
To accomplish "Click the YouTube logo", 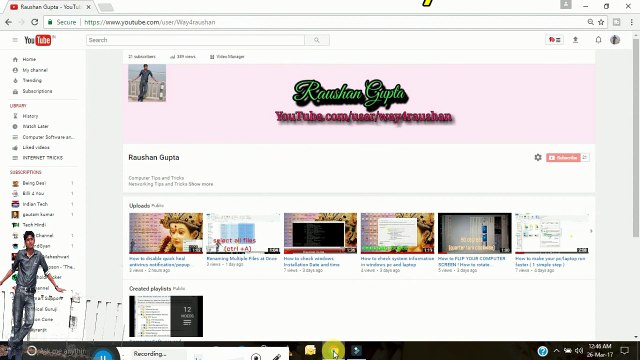I will [x=38, y=40].
